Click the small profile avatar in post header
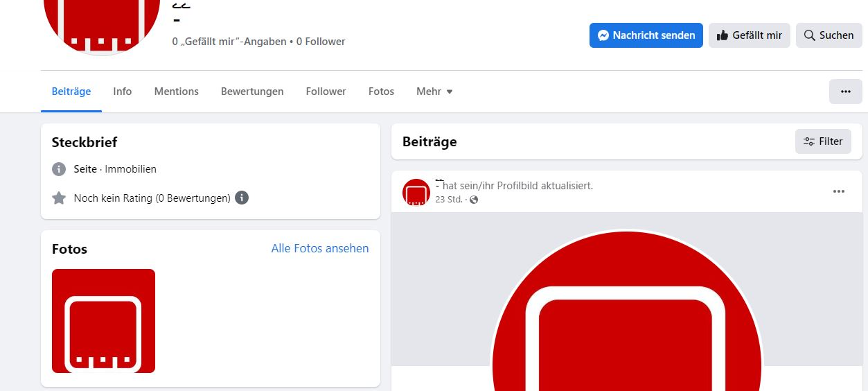The height and width of the screenshot is (391, 868). 416,192
